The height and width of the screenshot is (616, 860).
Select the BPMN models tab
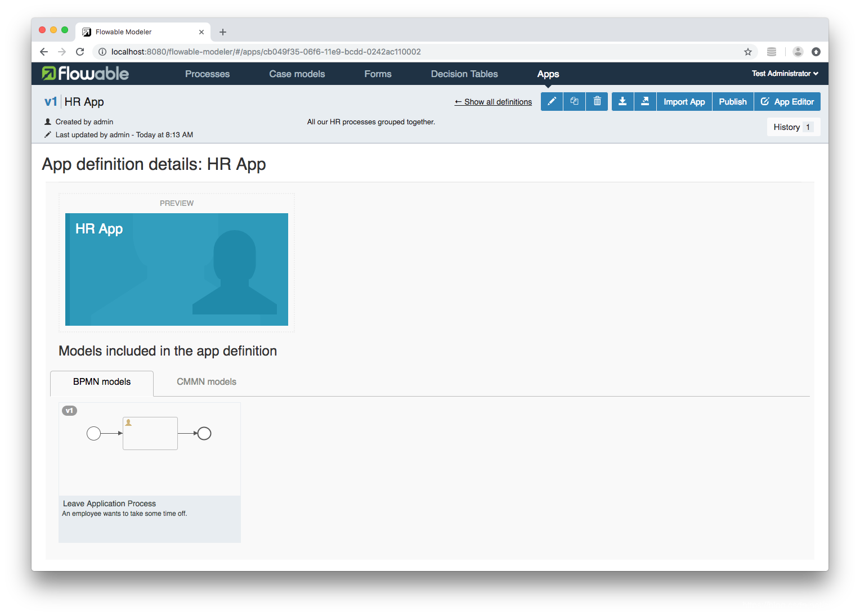click(x=102, y=382)
